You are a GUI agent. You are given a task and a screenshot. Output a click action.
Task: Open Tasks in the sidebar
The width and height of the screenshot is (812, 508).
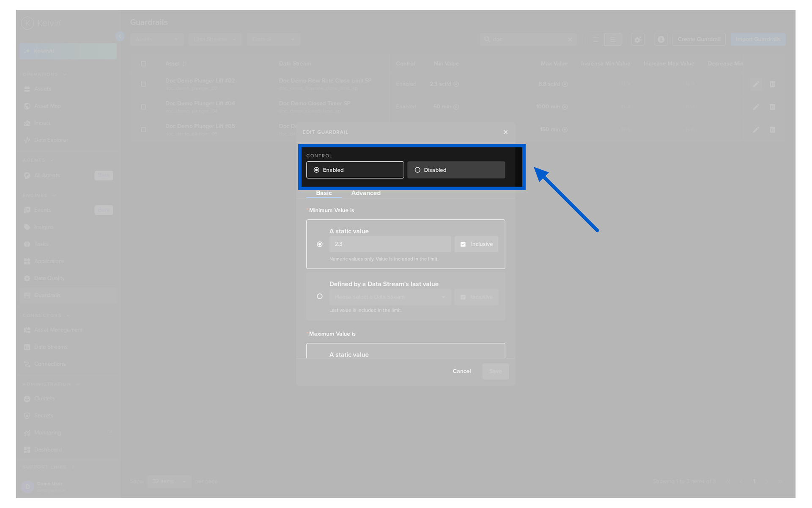pyautogui.click(x=41, y=244)
